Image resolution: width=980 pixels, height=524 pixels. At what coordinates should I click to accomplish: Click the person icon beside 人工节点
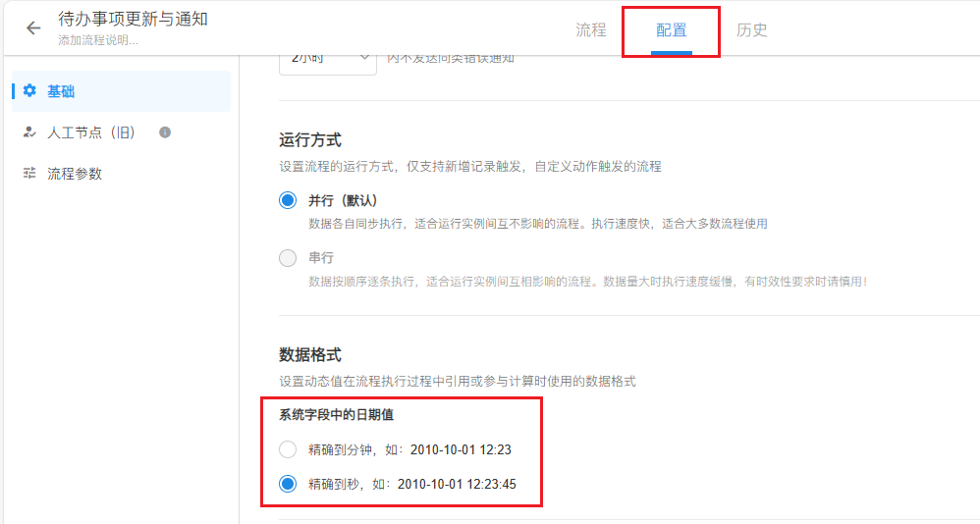(x=29, y=132)
